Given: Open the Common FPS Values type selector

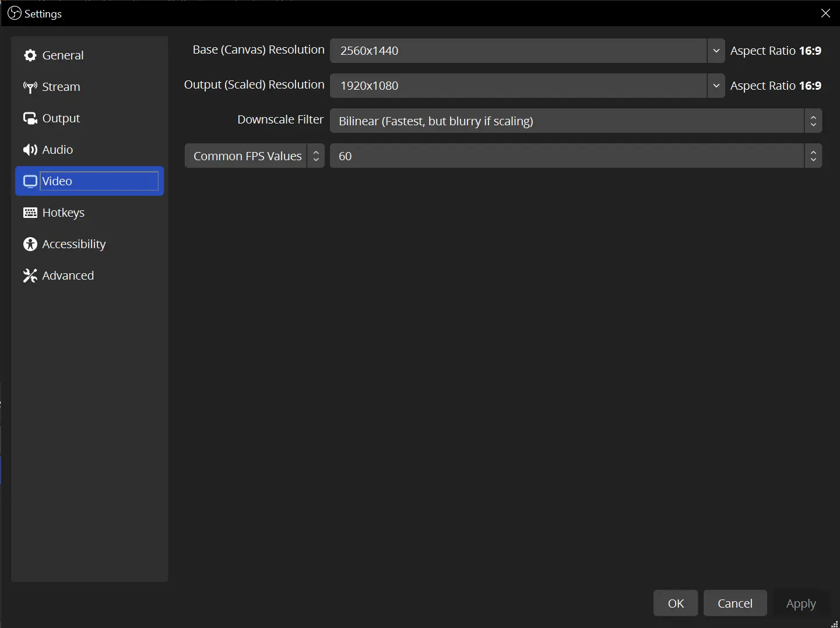Looking at the screenshot, I should click(x=254, y=156).
